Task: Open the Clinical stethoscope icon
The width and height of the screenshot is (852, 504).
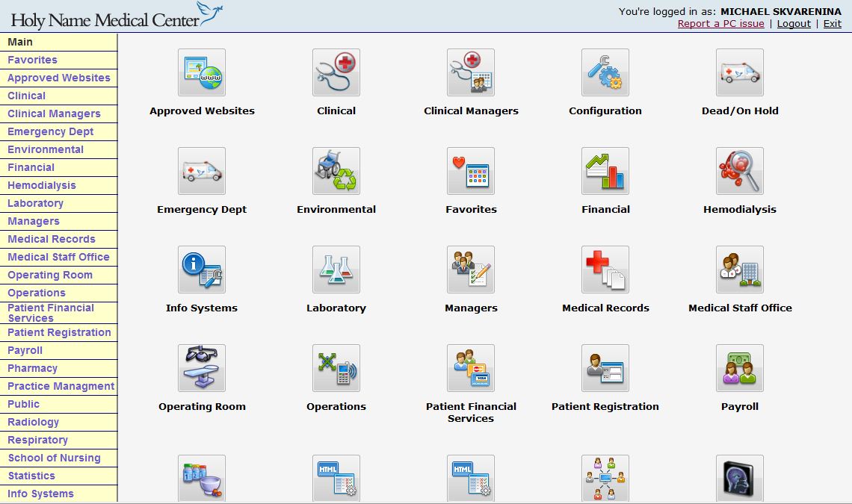Action: [336, 72]
